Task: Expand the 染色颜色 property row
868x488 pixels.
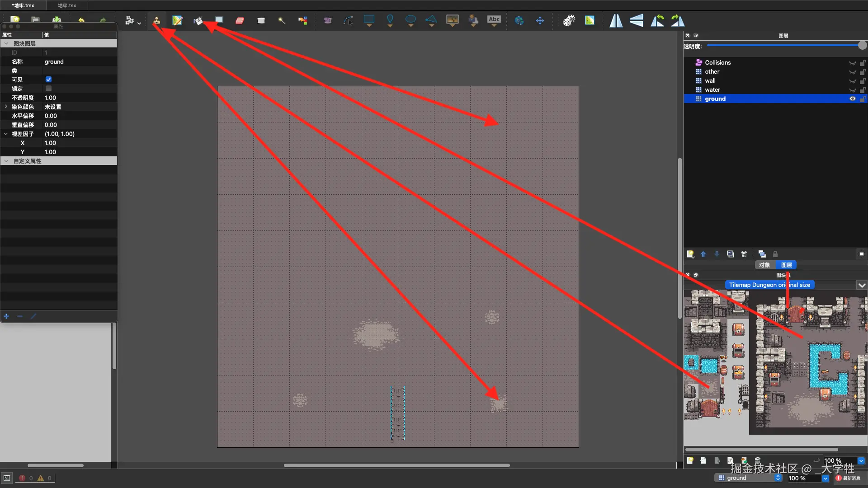Action: (6, 107)
